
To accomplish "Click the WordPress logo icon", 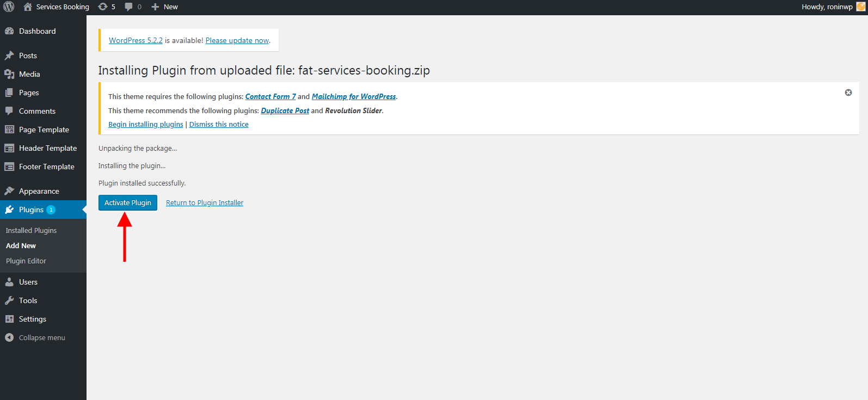I will [9, 7].
